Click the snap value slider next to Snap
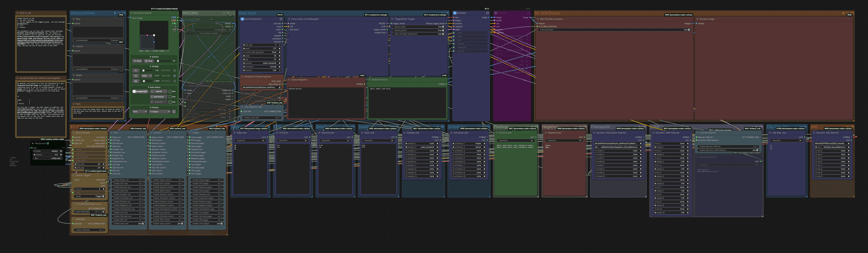Viewport: 868px width, 253px height. click(x=164, y=61)
